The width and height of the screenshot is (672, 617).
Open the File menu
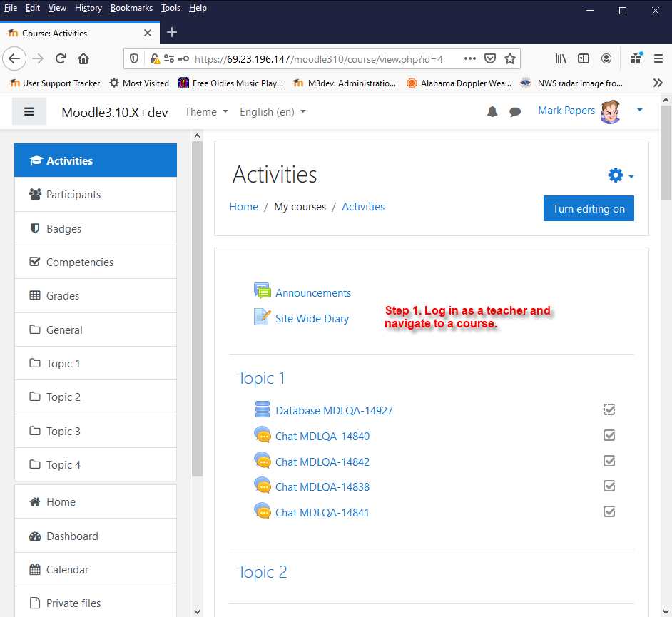tap(11, 8)
